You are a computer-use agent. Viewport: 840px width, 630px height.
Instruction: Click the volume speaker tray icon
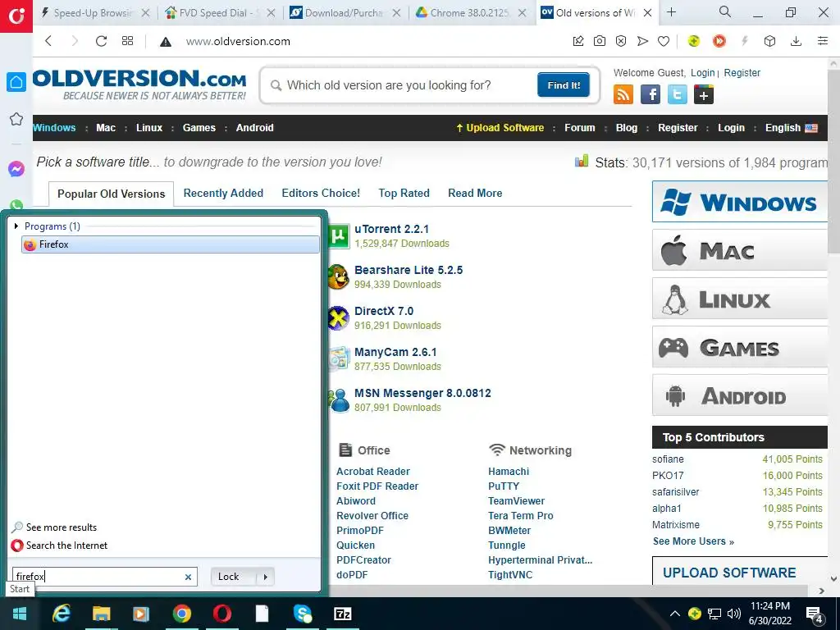734,614
